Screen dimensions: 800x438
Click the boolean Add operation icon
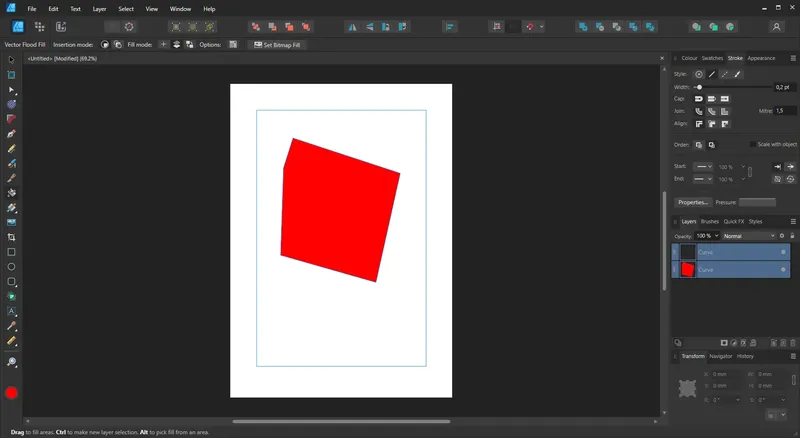(583, 27)
